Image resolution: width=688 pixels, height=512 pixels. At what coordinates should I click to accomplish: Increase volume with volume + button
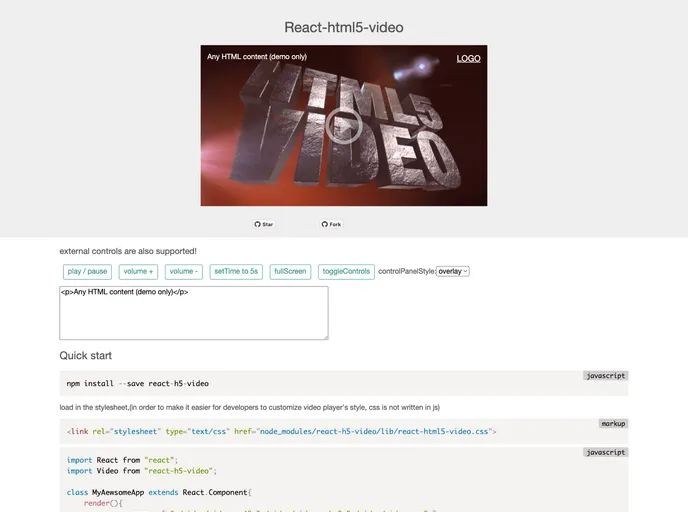138,272
